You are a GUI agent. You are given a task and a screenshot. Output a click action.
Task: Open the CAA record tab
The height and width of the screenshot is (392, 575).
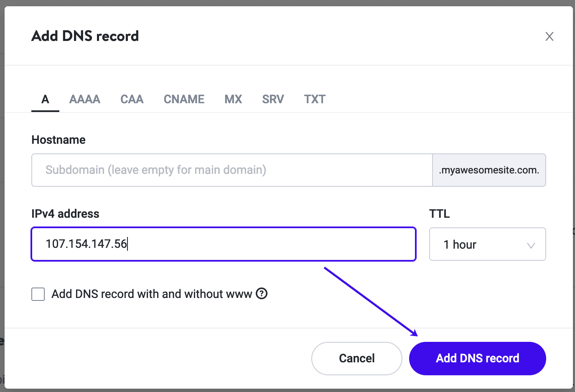(x=132, y=99)
